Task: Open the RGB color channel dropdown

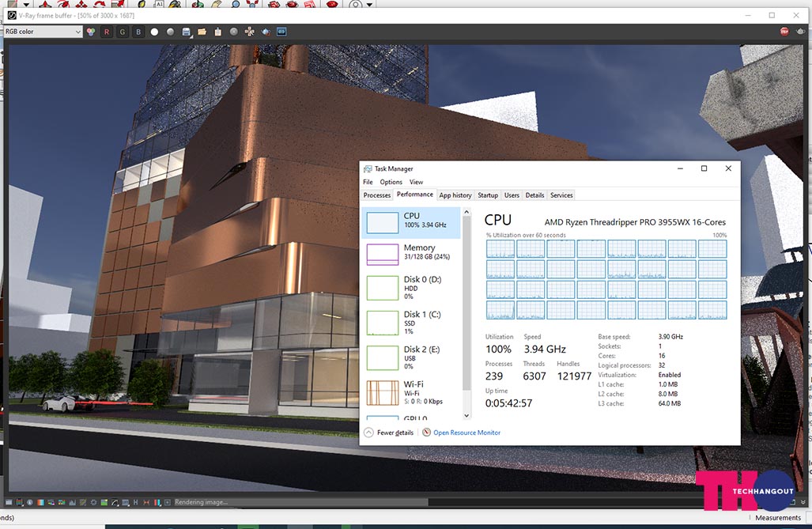Action: coord(43,32)
